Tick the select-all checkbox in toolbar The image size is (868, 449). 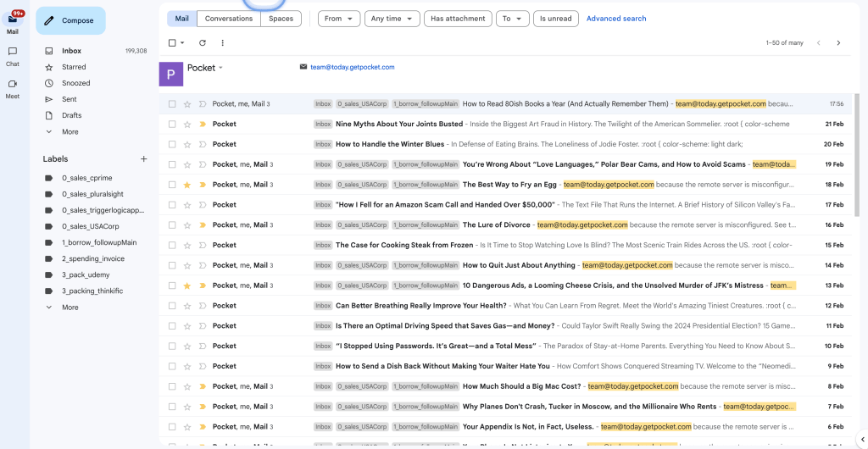tap(172, 43)
